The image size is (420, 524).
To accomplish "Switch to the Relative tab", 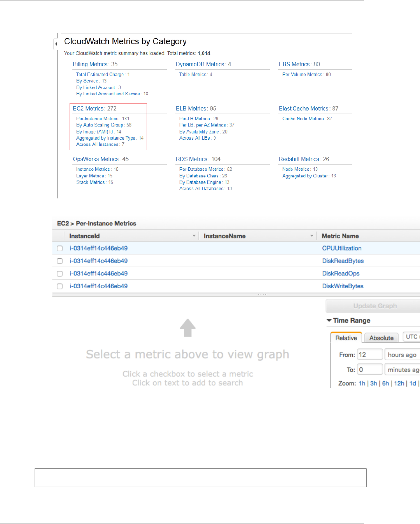I will pyautogui.click(x=346, y=338).
